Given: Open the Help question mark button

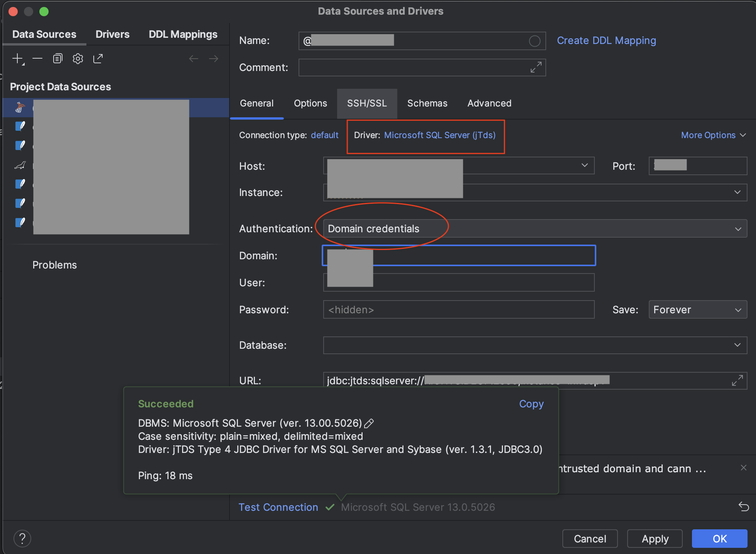Looking at the screenshot, I should pyautogui.click(x=22, y=538).
